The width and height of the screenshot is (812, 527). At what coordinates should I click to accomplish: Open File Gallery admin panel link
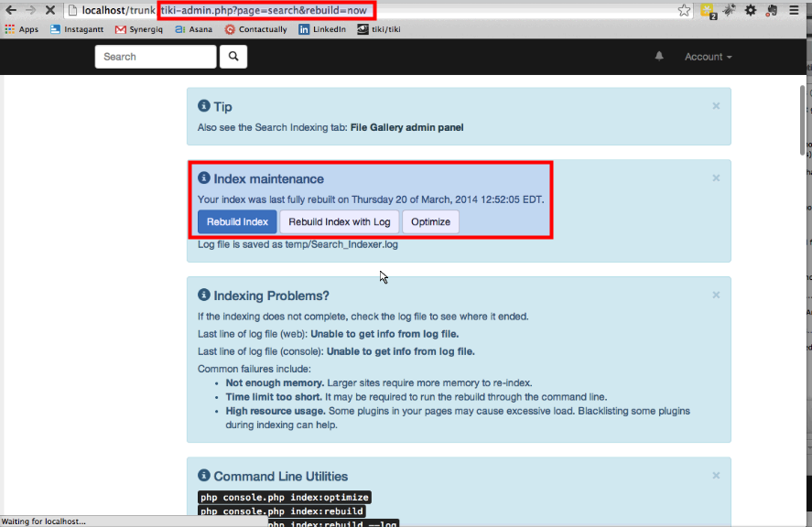click(406, 127)
